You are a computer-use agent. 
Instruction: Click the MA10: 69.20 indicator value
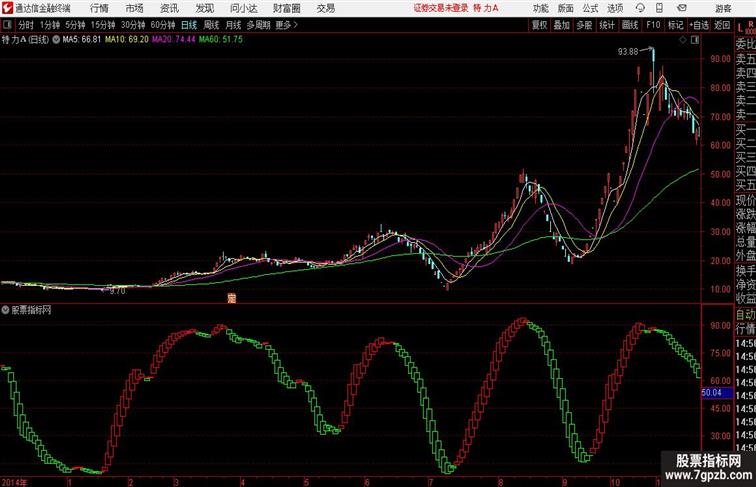point(127,40)
